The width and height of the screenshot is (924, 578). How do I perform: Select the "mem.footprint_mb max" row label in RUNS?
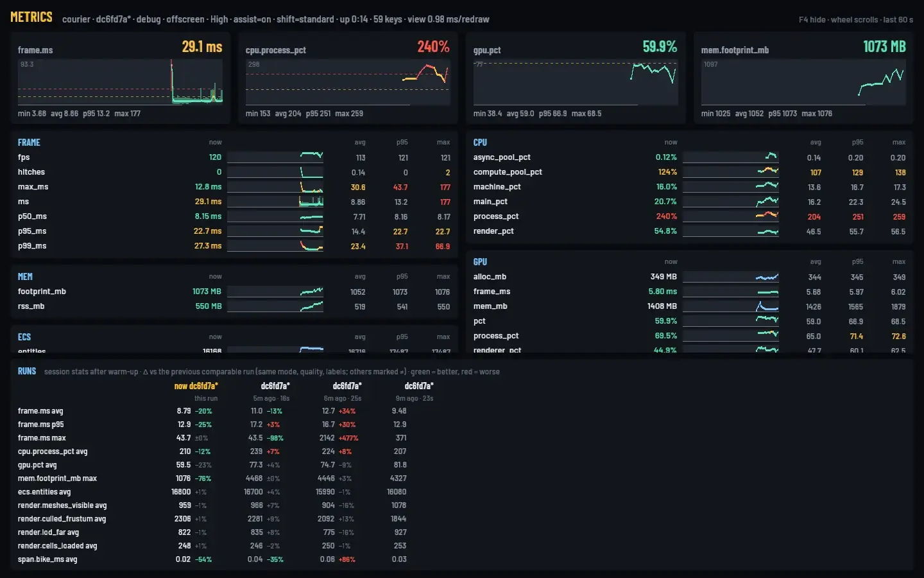[57, 478]
